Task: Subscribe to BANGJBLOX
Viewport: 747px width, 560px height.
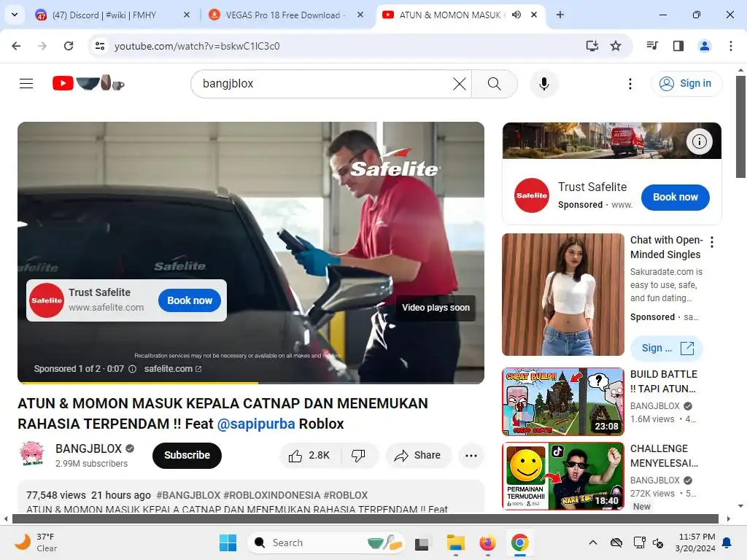Action: pyautogui.click(x=187, y=455)
